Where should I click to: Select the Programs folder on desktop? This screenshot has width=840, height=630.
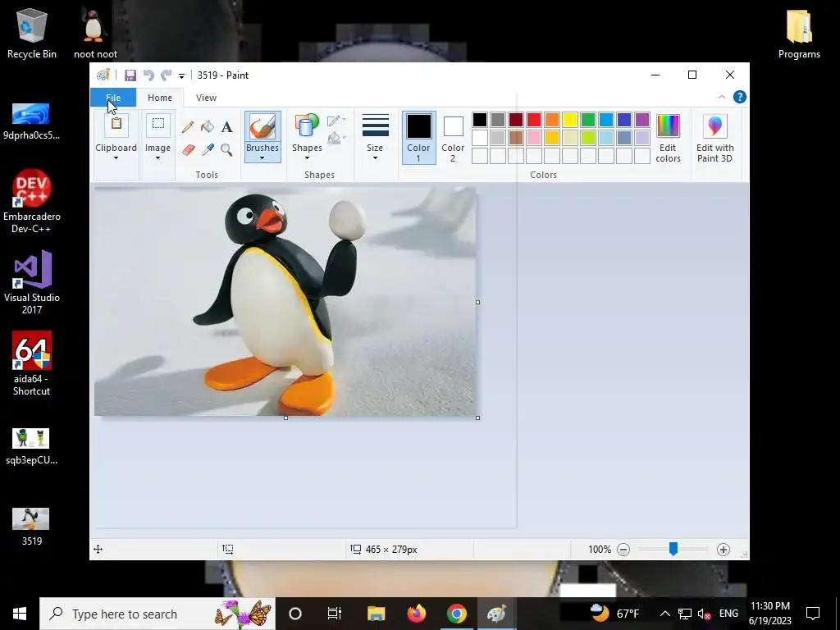799,34
